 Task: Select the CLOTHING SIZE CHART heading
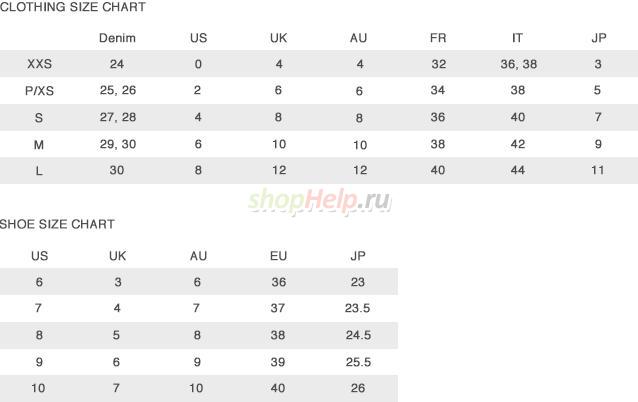point(72,7)
